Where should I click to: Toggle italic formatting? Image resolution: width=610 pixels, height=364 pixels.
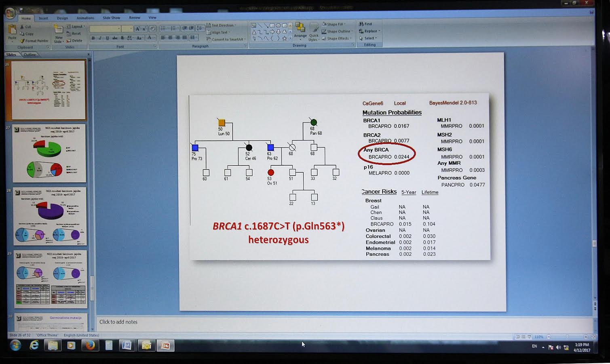[100, 38]
